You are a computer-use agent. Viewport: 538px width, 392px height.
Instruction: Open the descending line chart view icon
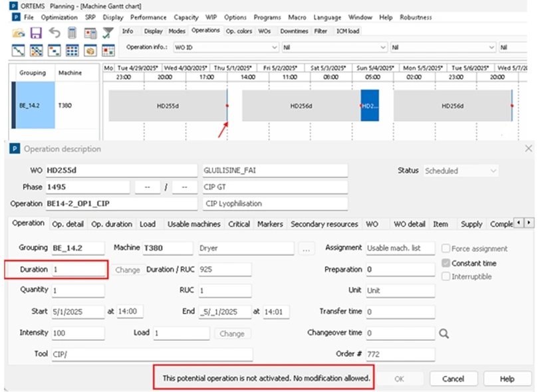[18, 50]
